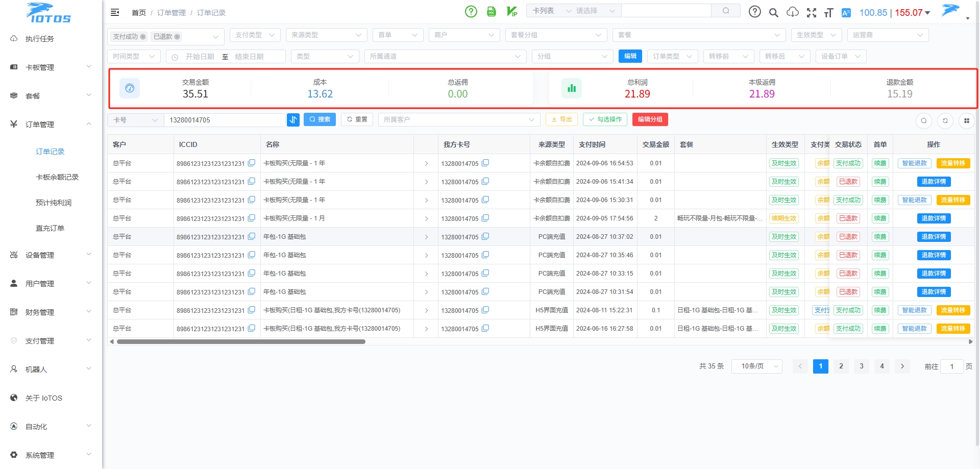Remove the 已退款 filter tag
Viewport: 980px width, 469px height.
(177, 37)
